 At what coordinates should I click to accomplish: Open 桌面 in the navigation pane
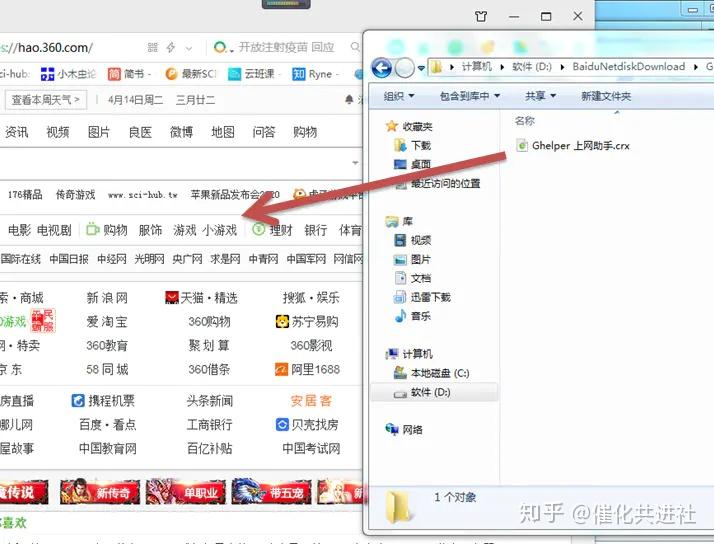click(413, 164)
